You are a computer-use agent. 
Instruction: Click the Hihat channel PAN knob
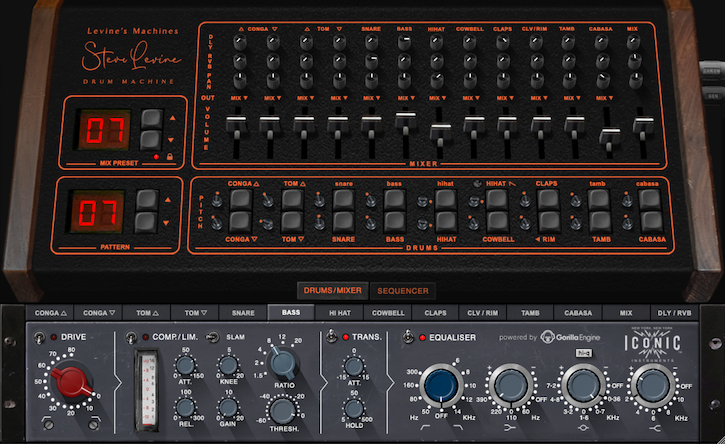(437, 80)
